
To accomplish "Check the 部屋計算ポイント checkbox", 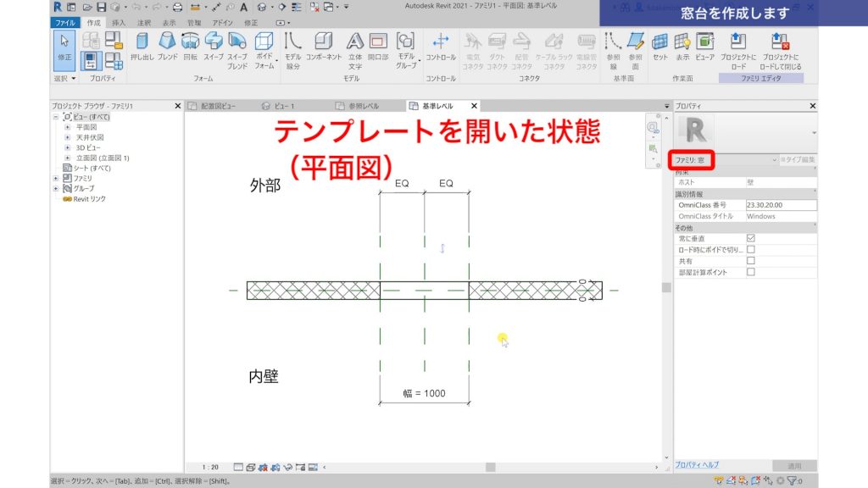I will coord(750,272).
